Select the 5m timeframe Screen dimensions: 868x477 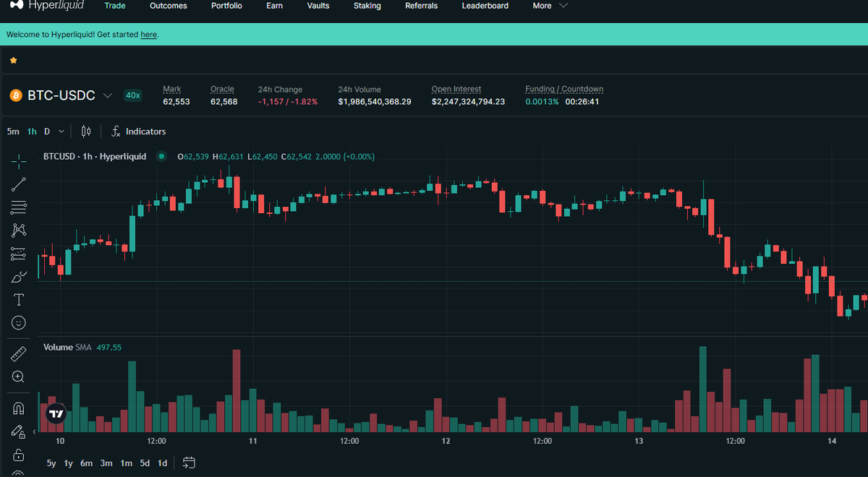tap(13, 132)
